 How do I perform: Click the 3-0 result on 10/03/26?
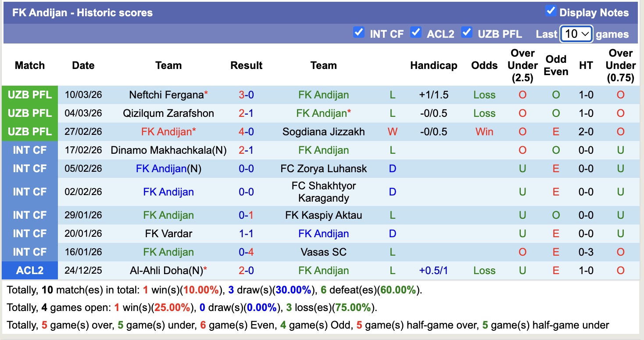pos(246,95)
